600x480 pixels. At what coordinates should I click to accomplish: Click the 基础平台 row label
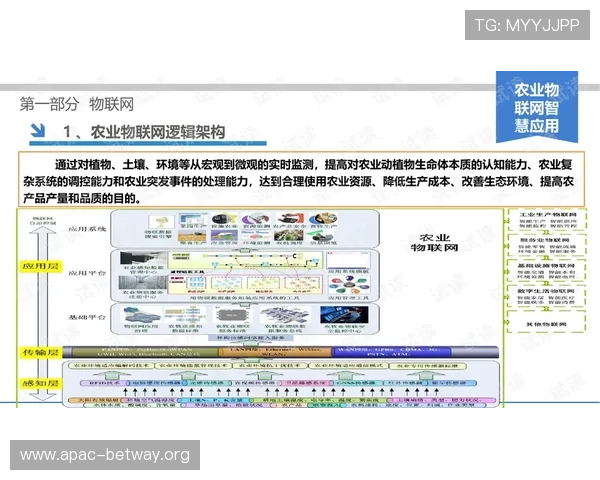tap(87, 317)
